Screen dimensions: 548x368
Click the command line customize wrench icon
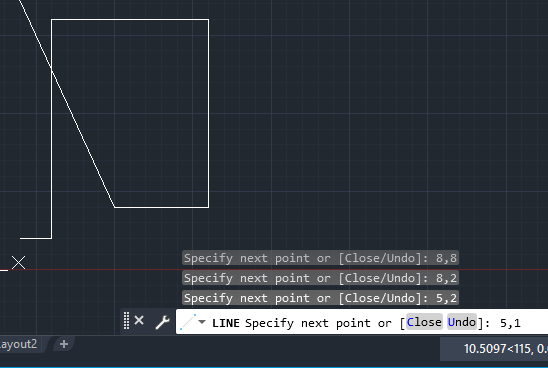(x=163, y=322)
